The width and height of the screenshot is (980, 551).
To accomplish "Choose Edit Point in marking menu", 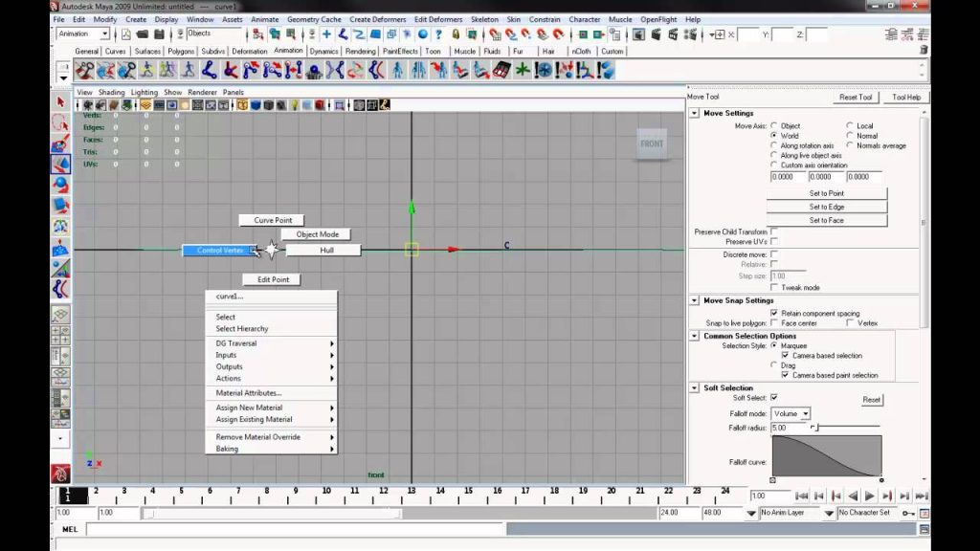I will [273, 279].
